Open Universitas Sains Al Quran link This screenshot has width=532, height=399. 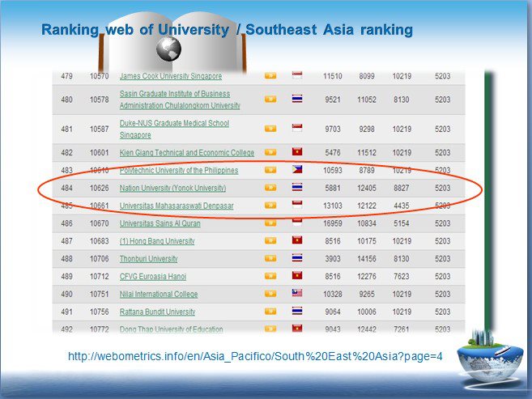[x=160, y=223]
